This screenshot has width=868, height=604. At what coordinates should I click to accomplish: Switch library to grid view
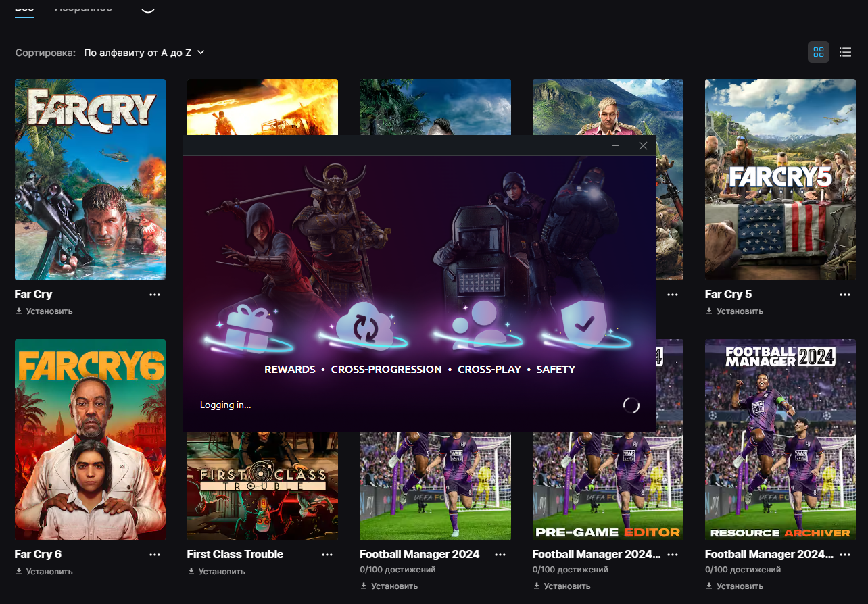pos(819,52)
